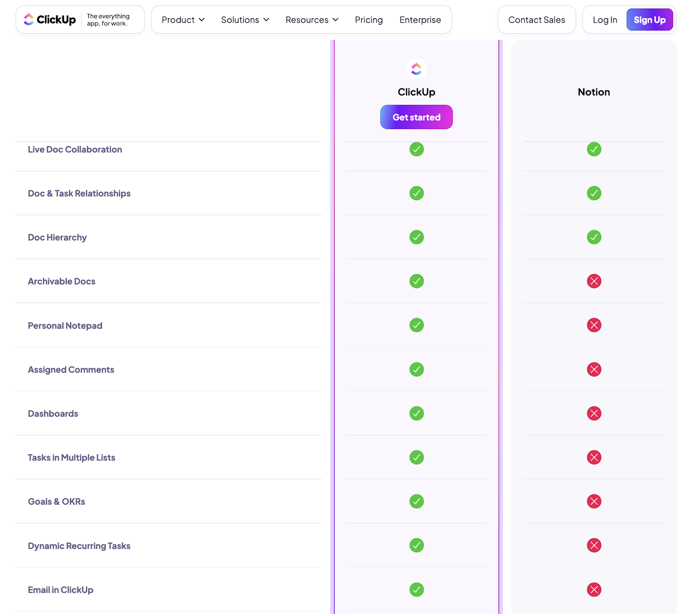Click Notion's check mark for Doc Hierarchy
The height and width of the screenshot is (614, 700).
point(594,237)
